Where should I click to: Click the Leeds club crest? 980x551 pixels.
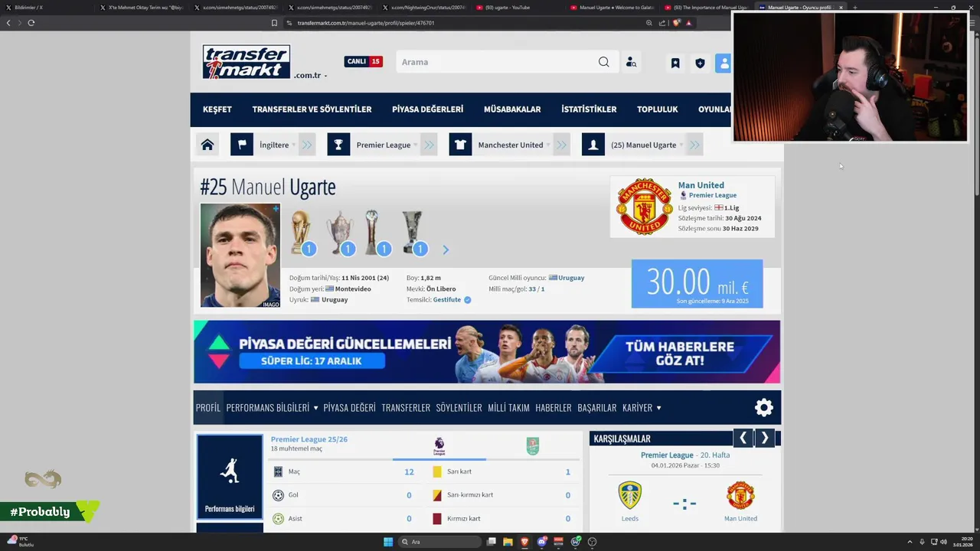click(x=629, y=495)
